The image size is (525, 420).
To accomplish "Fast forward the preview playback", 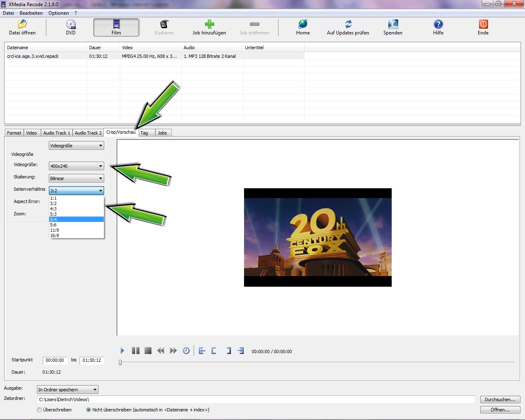I will [x=173, y=351].
